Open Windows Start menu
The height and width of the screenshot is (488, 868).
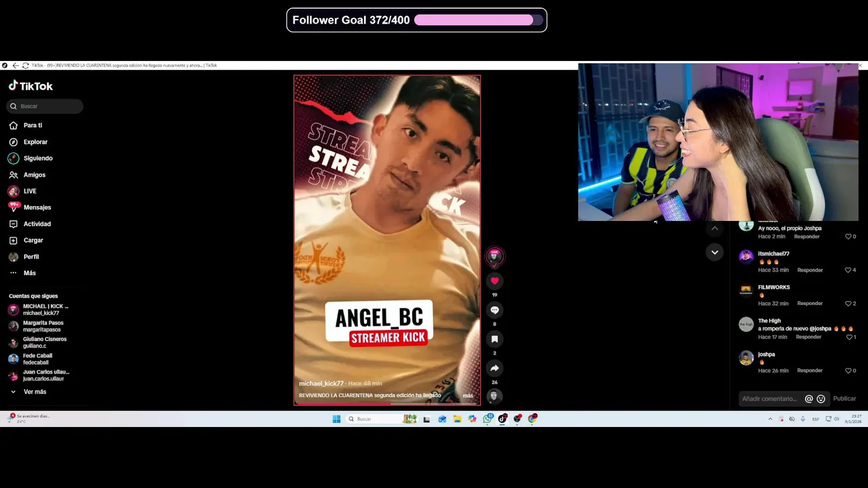(x=336, y=419)
